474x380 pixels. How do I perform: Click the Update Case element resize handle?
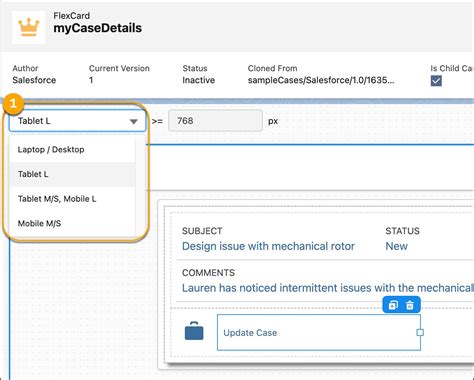click(x=420, y=332)
